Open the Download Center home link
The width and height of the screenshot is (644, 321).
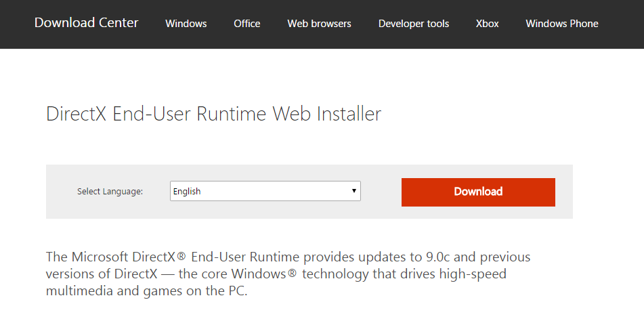tap(86, 23)
